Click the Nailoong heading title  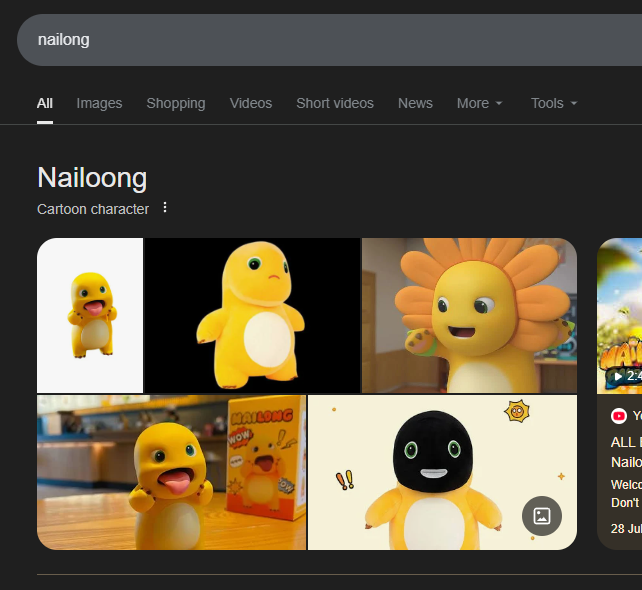(92, 178)
